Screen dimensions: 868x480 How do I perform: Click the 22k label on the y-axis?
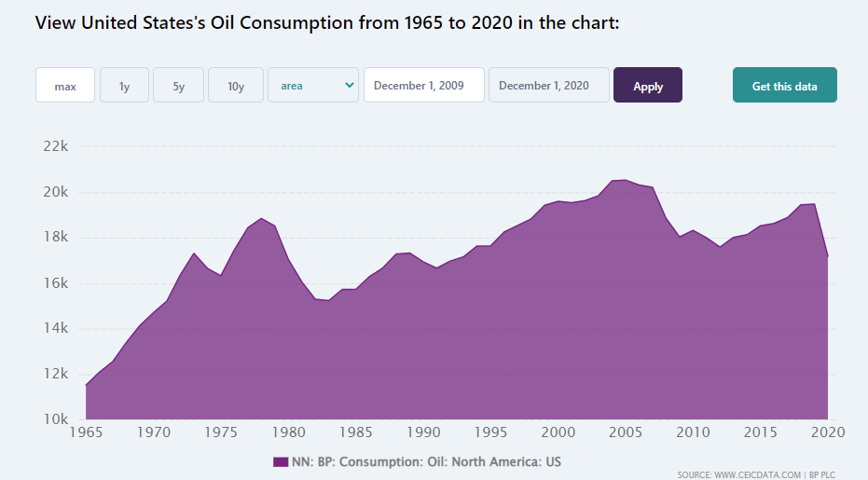(56, 147)
